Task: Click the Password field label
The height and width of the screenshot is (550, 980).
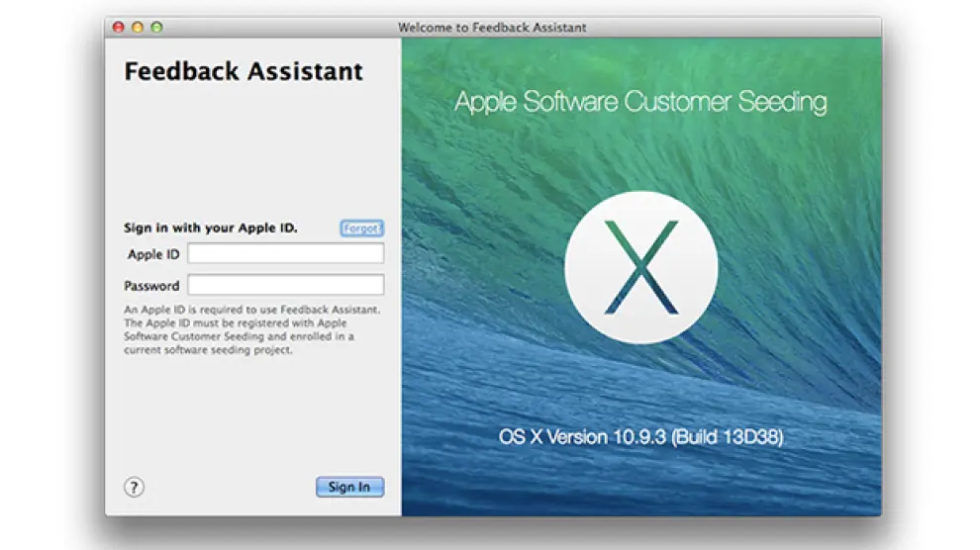Action: [x=151, y=287]
